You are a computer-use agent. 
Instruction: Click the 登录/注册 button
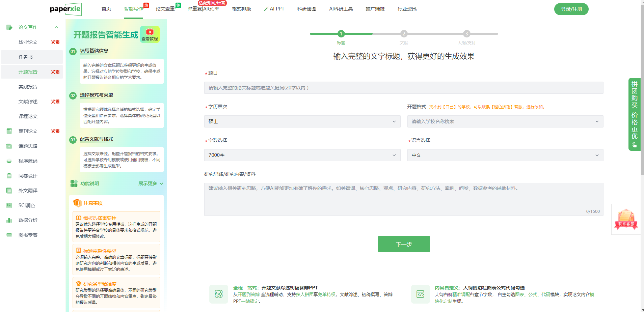coord(571,9)
